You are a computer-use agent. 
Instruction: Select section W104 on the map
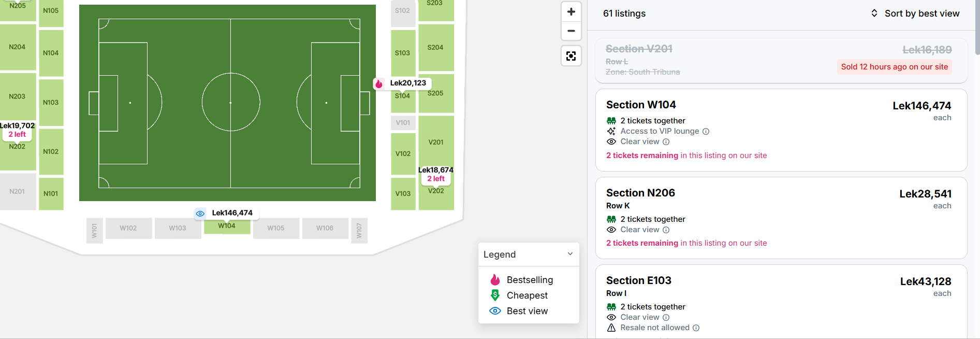(x=227, y=227)
